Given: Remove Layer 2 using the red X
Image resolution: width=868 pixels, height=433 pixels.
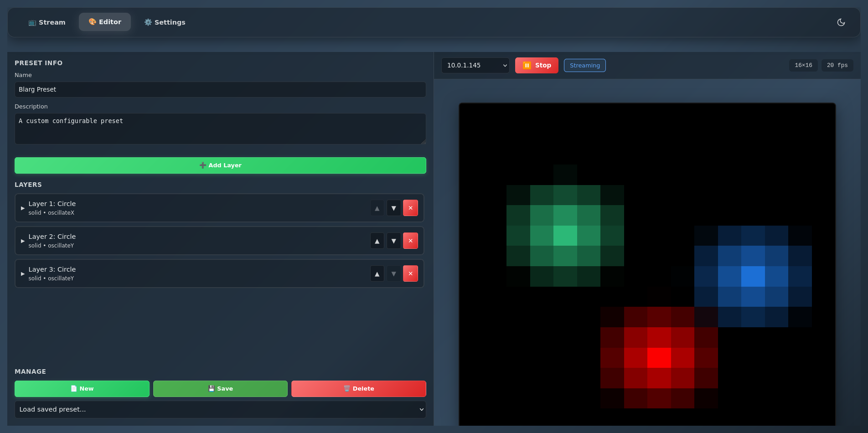Looking at the screenshot, I should point(410,241).
